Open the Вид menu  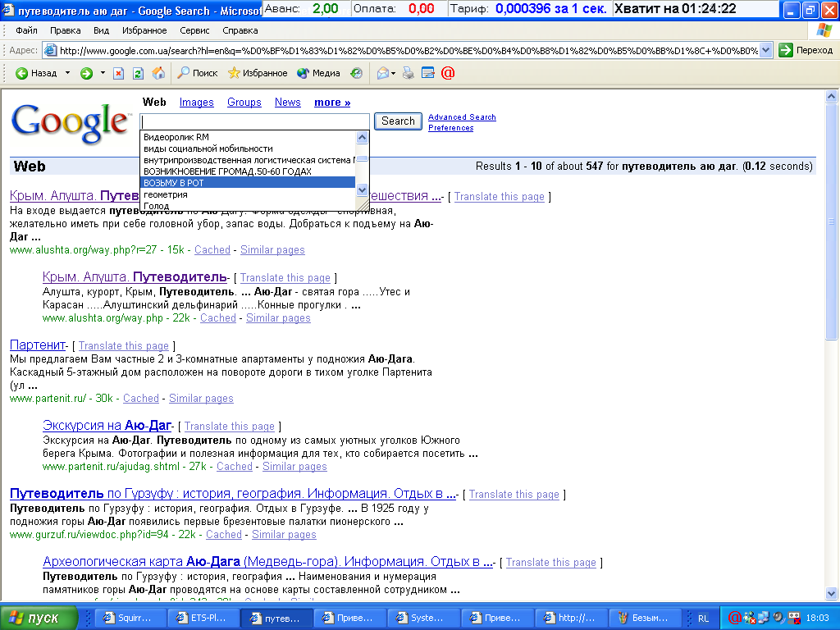(101, 30)
